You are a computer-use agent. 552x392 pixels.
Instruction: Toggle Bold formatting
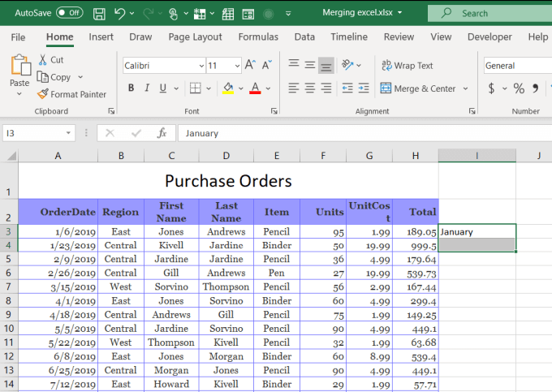132,88
